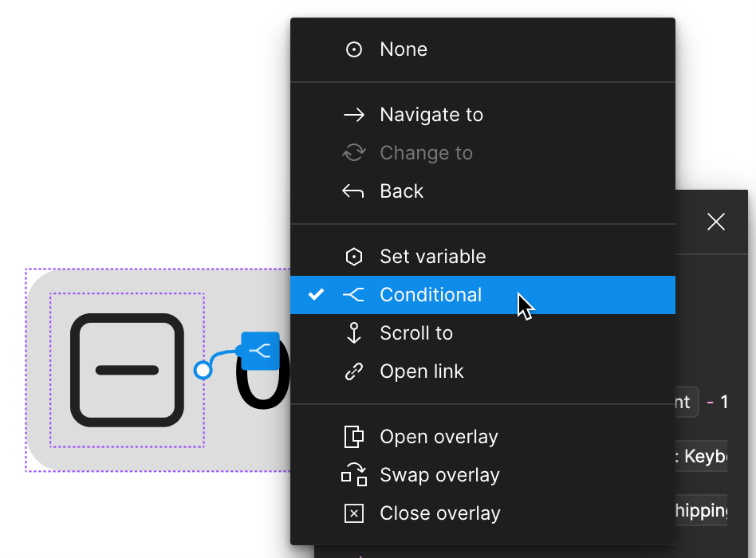Choose Set variable from the menu
This screenshot has width=756, height=558.
432,256
